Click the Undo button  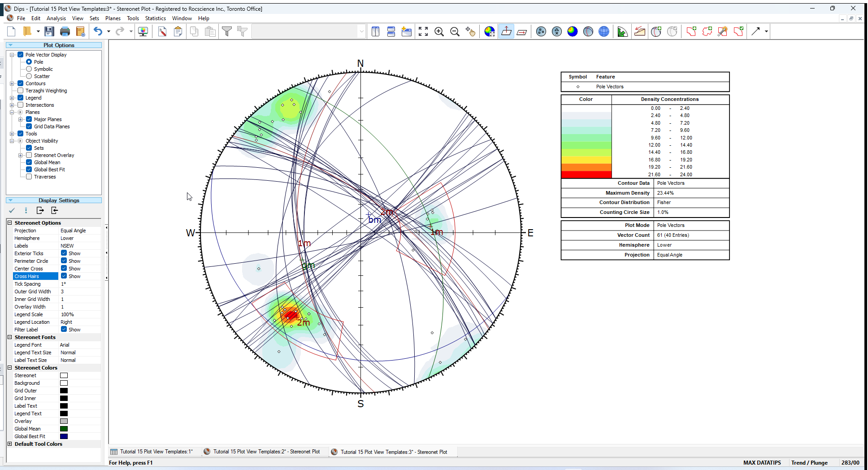[98, 31]
